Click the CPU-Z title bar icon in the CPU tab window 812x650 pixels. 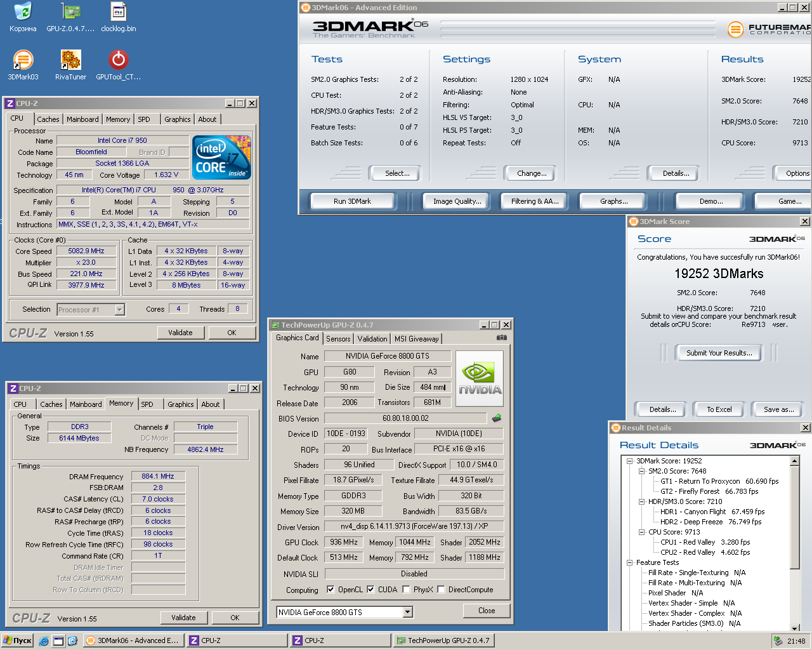coord(10,103)
